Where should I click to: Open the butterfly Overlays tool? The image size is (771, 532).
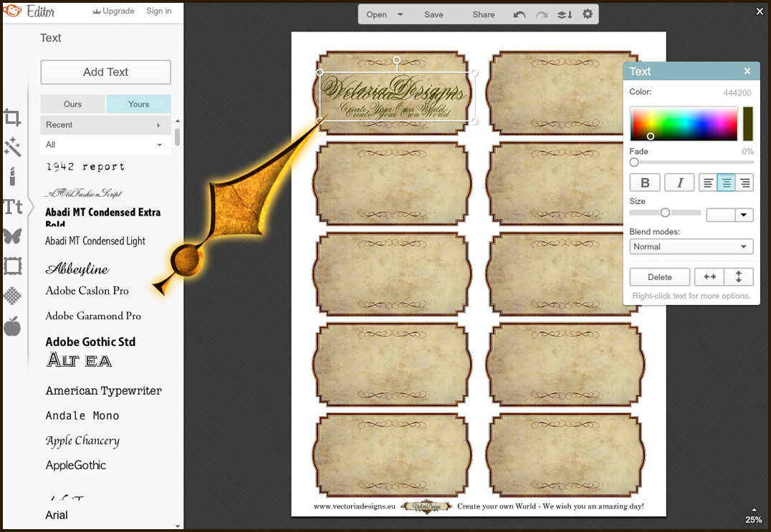point(12,236)
